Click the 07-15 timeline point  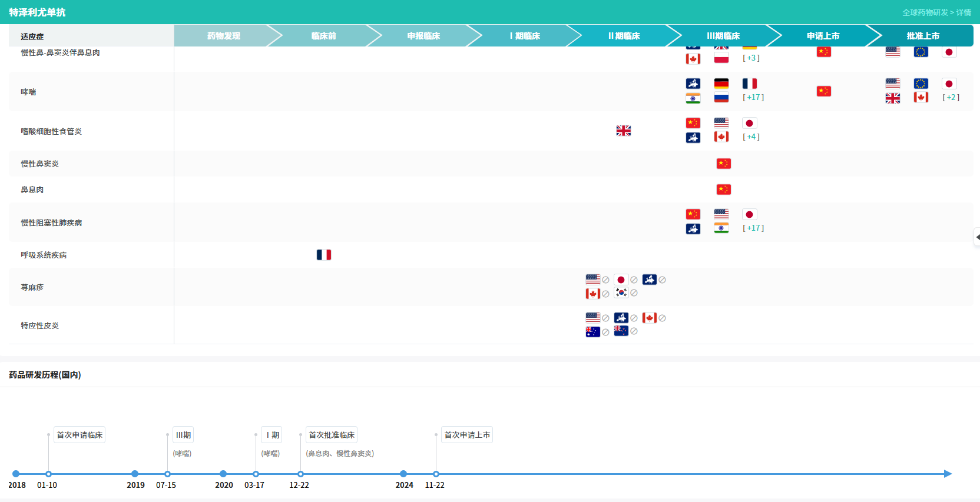click(168, 474)
